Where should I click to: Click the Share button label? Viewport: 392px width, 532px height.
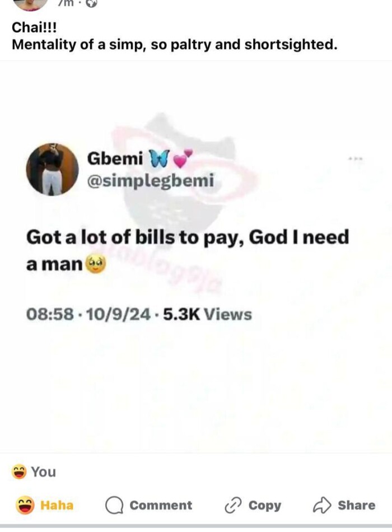pos(356,505)
